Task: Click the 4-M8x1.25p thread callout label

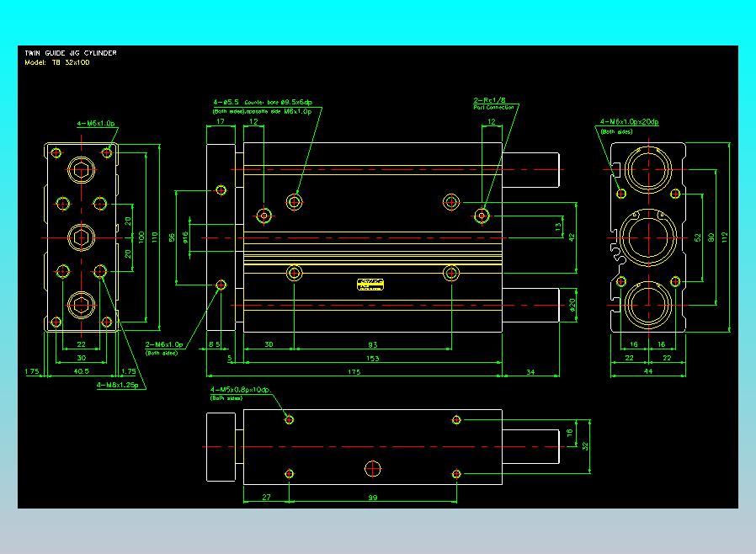Action: coord(118,385)
